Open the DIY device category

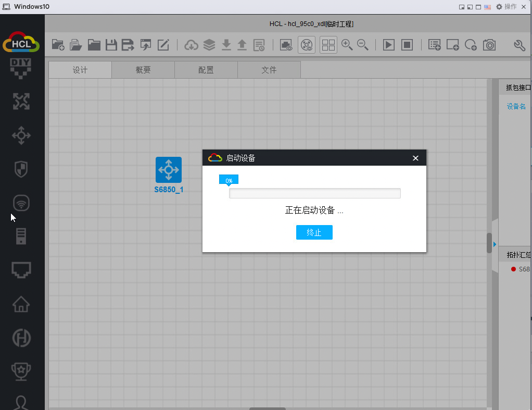pyautogui.click(x=21, y=68)
